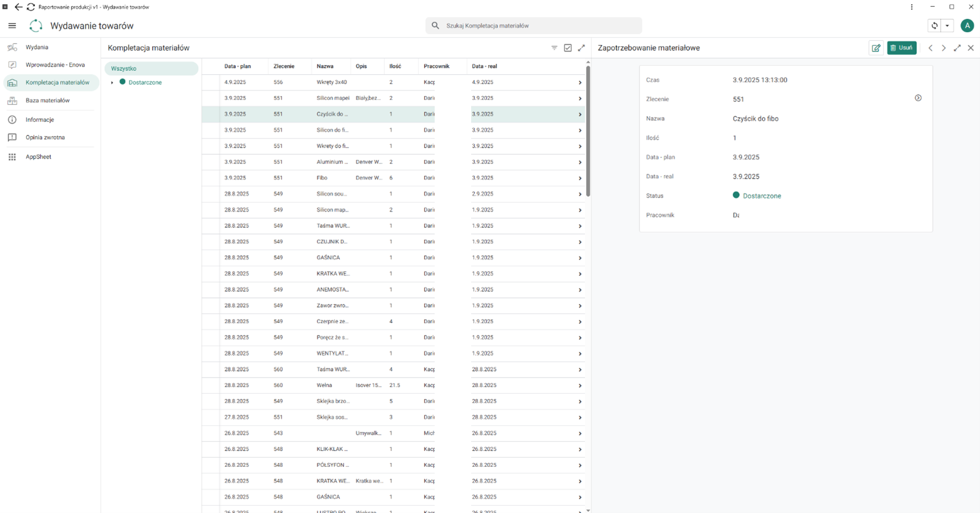
Task: Click the table vertical scrollbar thumb
Action: coord(588,131)
